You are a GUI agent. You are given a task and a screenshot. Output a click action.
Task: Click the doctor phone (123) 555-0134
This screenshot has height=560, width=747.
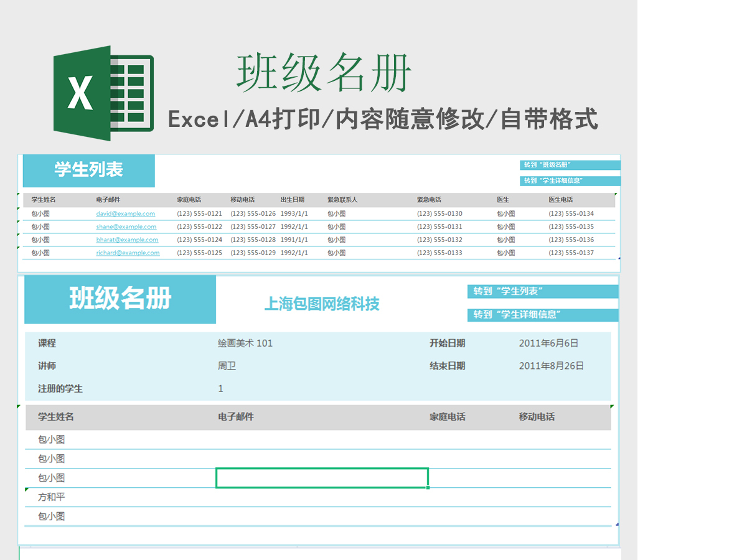coord(571,213)
